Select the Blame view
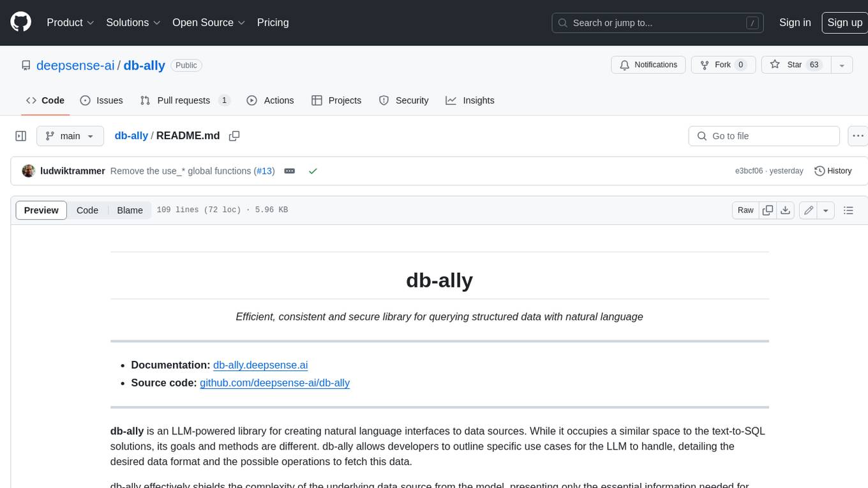This screenshot has height=488, width=868. tap(130, 210)
